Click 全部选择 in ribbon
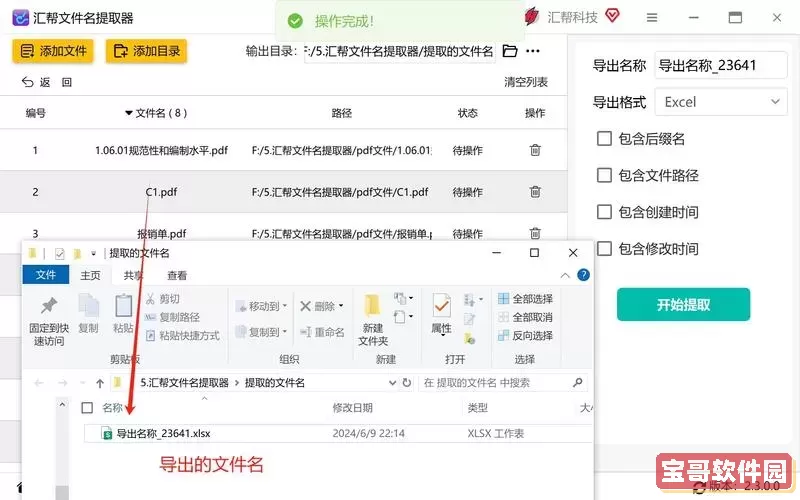 pos(526,298)
